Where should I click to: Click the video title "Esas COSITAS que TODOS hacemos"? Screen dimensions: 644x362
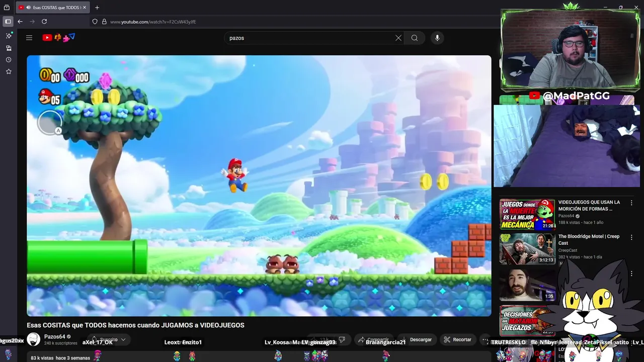click(x=135, y=325)
